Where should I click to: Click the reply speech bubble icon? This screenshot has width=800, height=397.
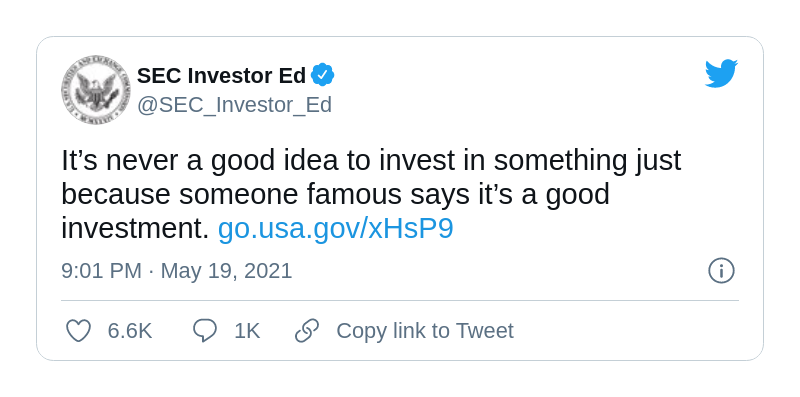point(205,331)
